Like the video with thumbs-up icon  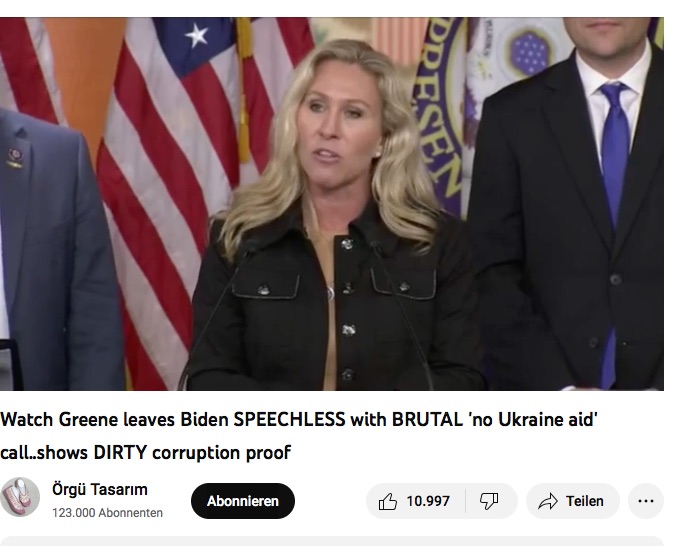[388, 501]
